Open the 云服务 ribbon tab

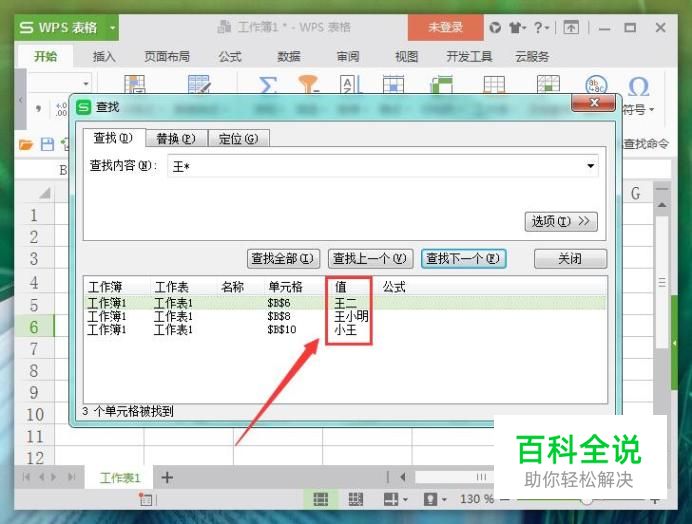tap(532, 57)
